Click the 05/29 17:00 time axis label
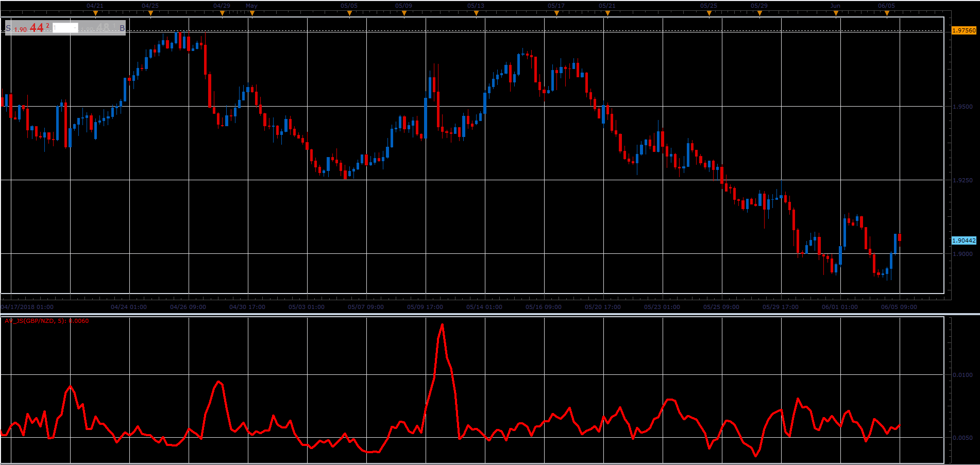This screenshot has height=465, width=980. pyautogui.click(x=781, y=307)
